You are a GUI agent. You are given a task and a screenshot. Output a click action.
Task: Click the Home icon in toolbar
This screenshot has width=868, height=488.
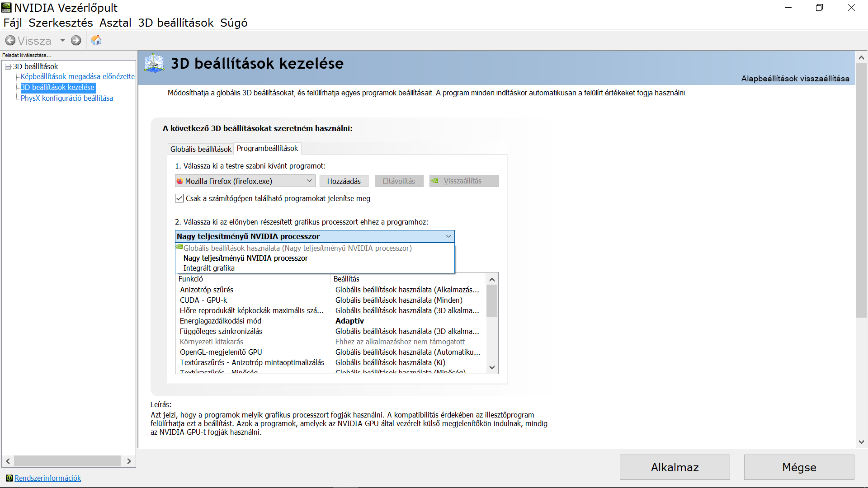[x=96, y=40]
